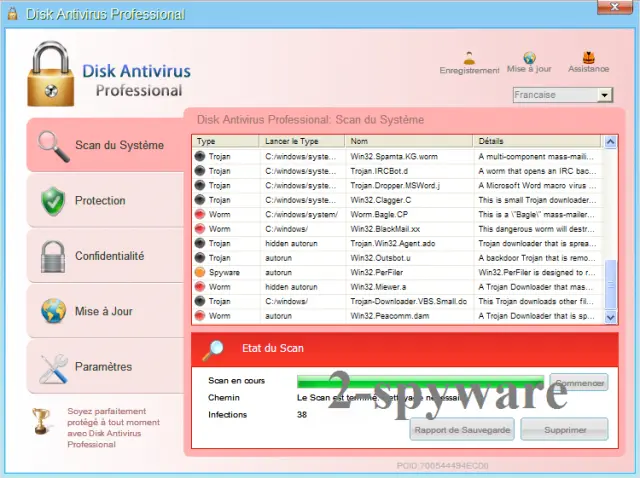
Task: Click the red icon on Worm.Bagle.CP row
Action: 200,214
